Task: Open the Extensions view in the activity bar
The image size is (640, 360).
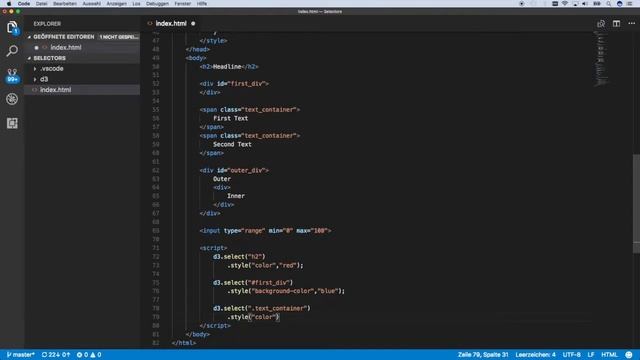Action: point(12,123)
